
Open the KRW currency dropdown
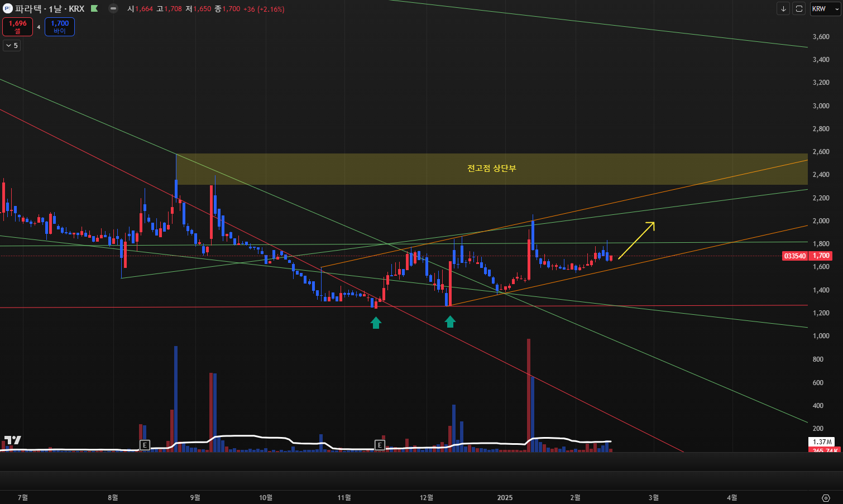tap(825, 9)
